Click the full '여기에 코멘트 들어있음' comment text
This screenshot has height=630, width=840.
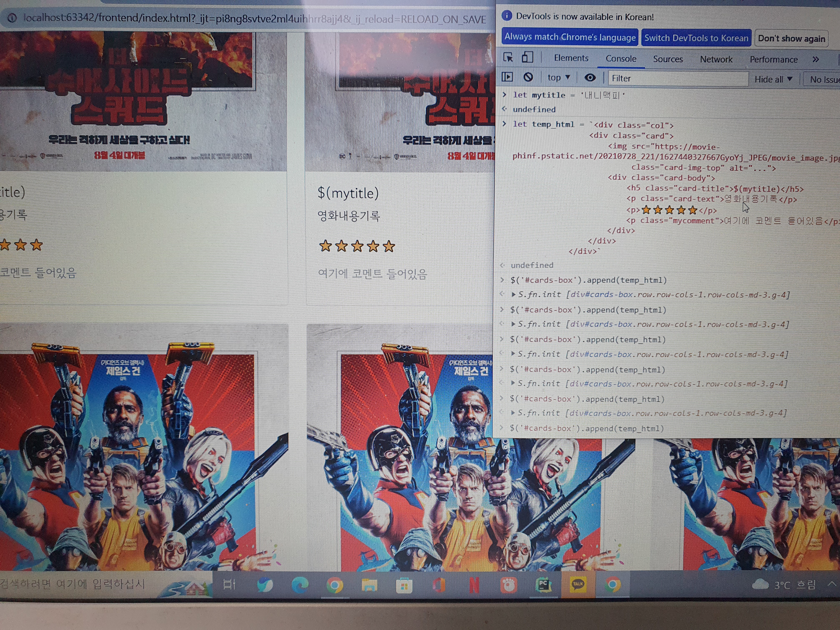click(372, 273)
